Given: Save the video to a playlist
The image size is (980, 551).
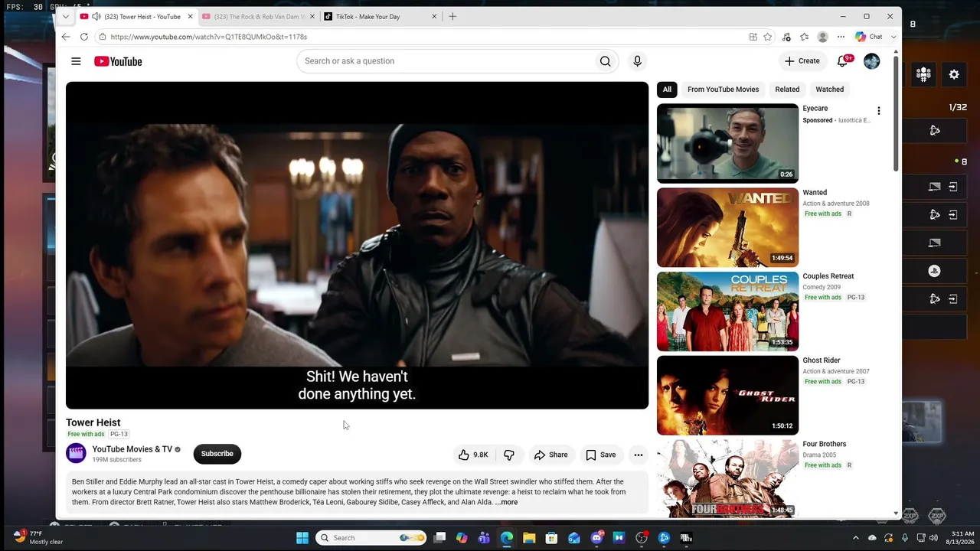Looking at the screenshot, I should pyautogui.click(x=600, y=455).
